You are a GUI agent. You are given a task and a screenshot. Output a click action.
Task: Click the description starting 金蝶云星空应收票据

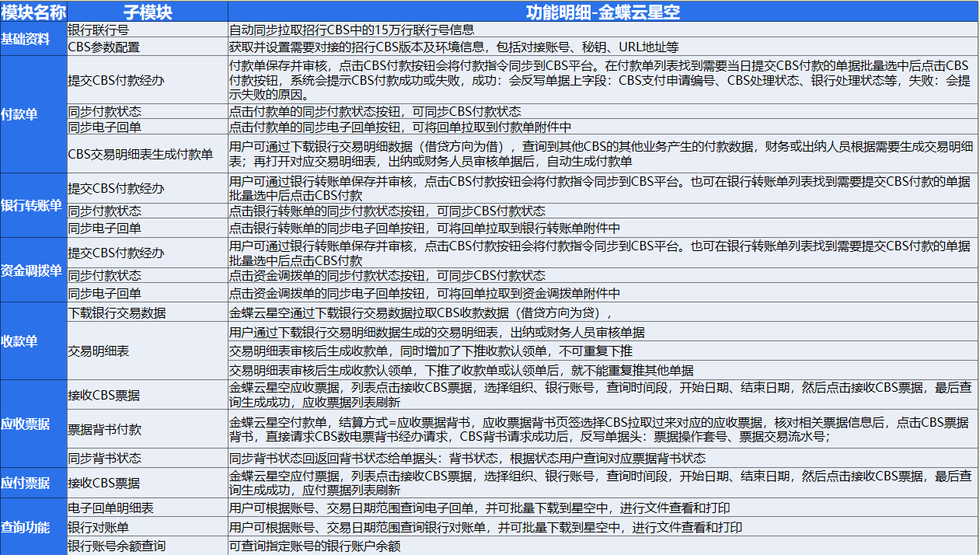(603, 395)
